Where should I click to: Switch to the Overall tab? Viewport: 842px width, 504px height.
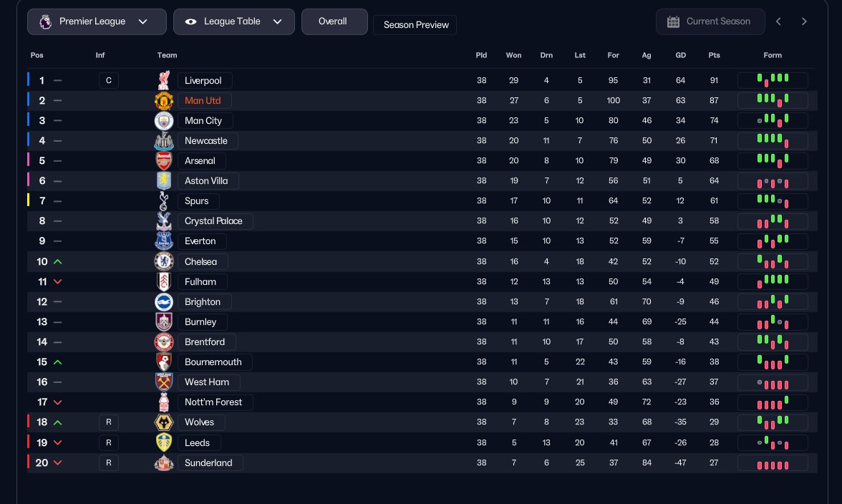(x=333, y=21)
